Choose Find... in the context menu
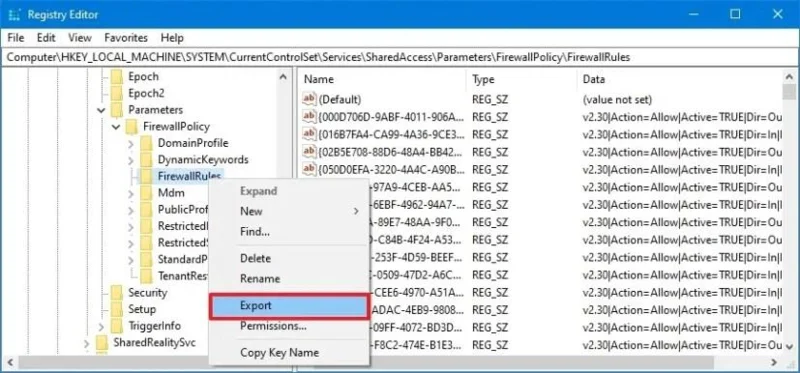This screenshot has width=800, height=373. point(289,232)
